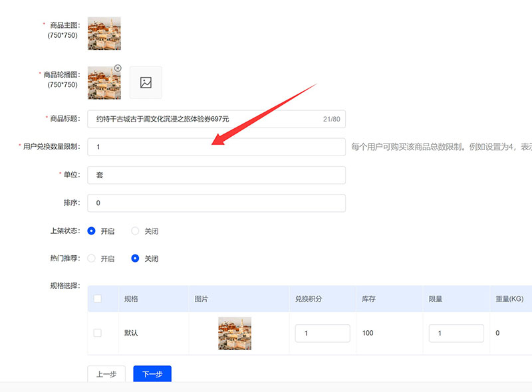Edit the 兑换积分 points input
Screen dimensions: 532x392
323,334
